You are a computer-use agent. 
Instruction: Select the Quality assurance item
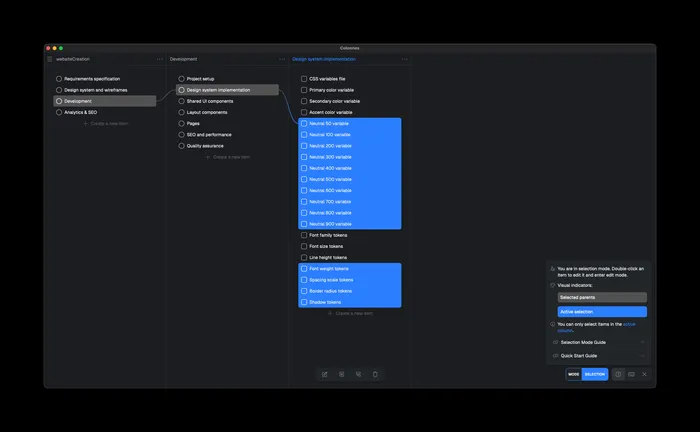(227, 146)
